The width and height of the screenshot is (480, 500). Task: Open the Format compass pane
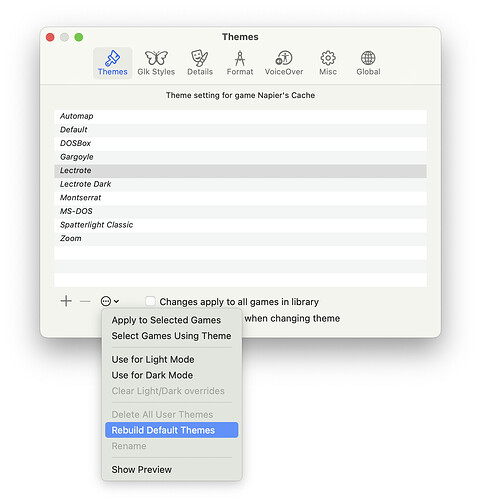pyautogui.click(x=240, y=63)
